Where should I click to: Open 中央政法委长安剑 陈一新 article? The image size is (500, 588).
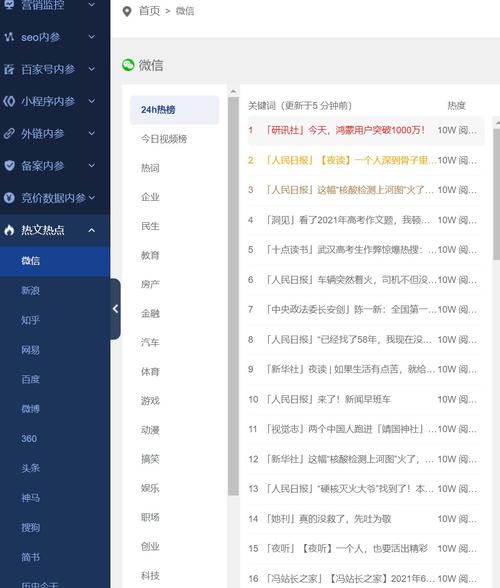click(350, 310)
